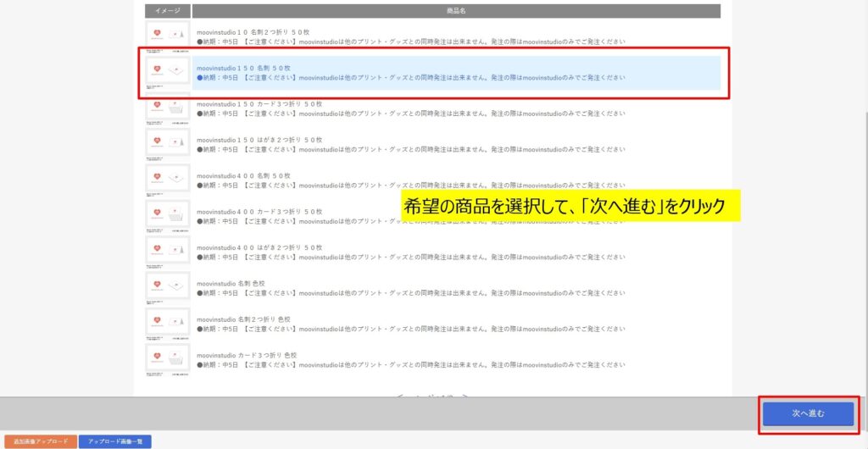868x449 pixels.
Task: Open the アップロード画像一覧 button
Action: (x=114, y=441)
